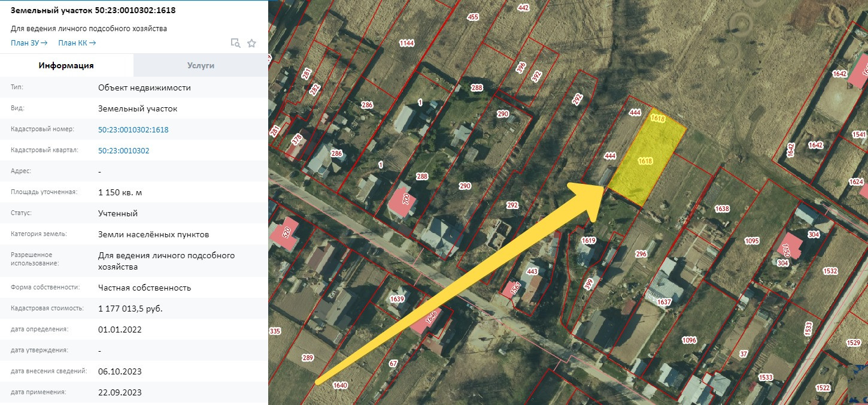
Task: Open cadastral quarter 50:23:0010302 link
Action: tap(124, 150)
